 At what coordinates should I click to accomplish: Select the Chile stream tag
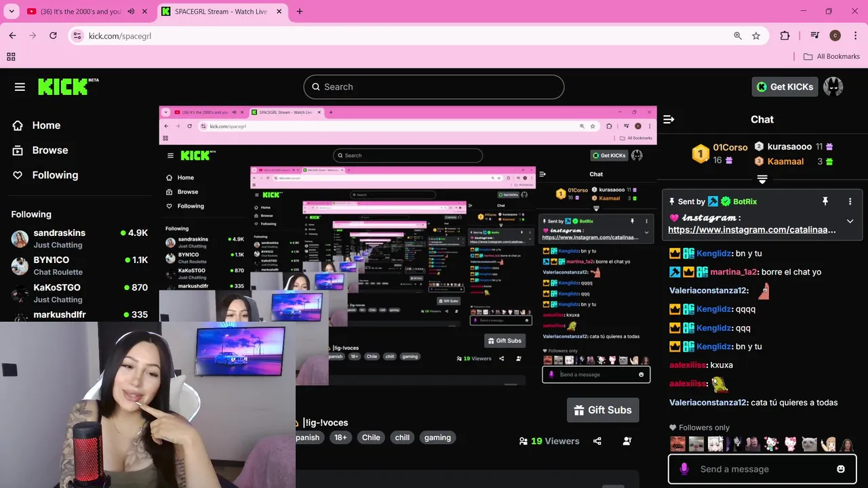pos(371,437)
